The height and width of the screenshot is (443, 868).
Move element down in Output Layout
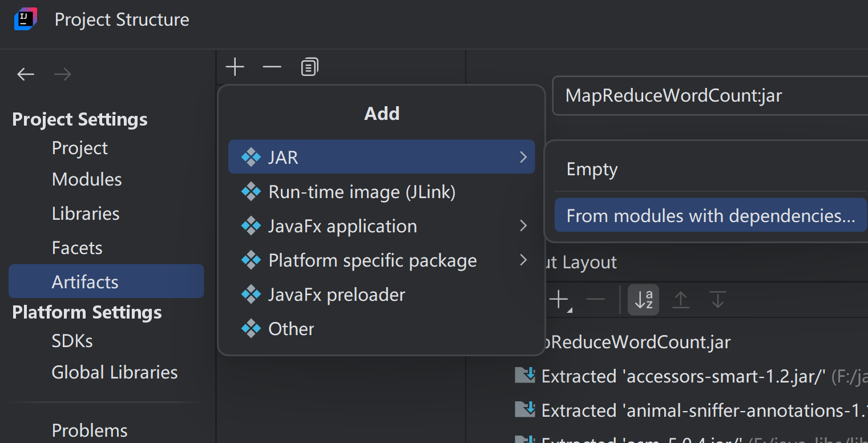coord(717,300)
